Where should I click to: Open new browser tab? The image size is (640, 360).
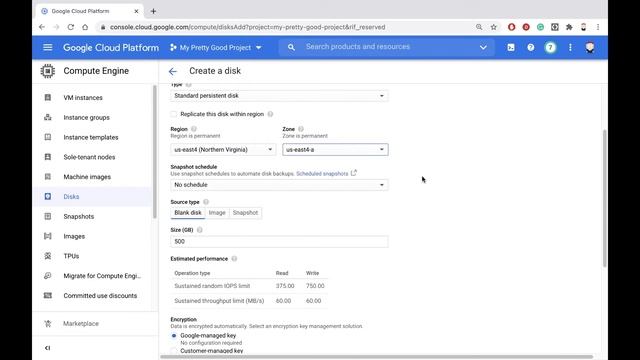[x=153, y=11]
